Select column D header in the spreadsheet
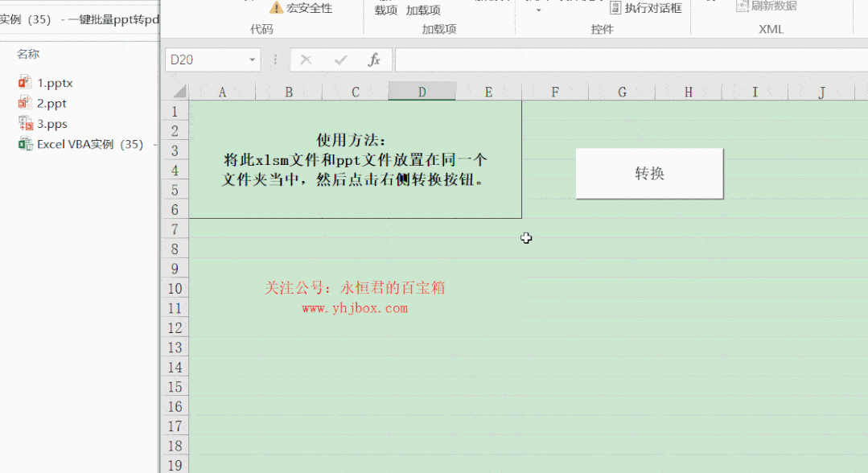Viewport: 868px width, 473px height. coord(422,91)
